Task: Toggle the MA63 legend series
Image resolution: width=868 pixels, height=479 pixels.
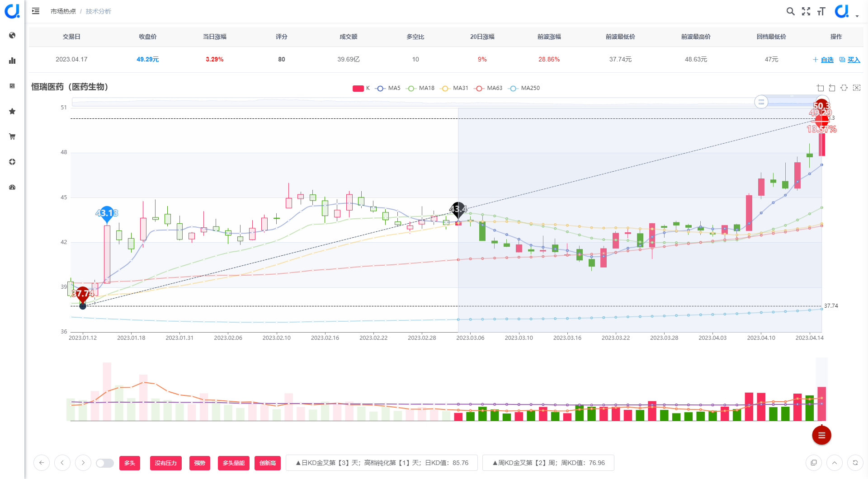Action: (488, 88)
